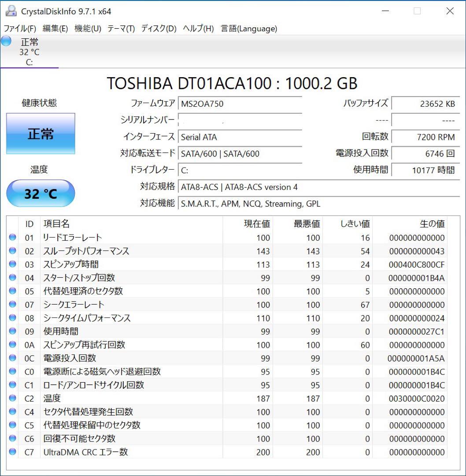The height and width of the screenshot is (476, 466).
Task: Click status icon for スピンアップ時間 row
Action: point(12,264)
